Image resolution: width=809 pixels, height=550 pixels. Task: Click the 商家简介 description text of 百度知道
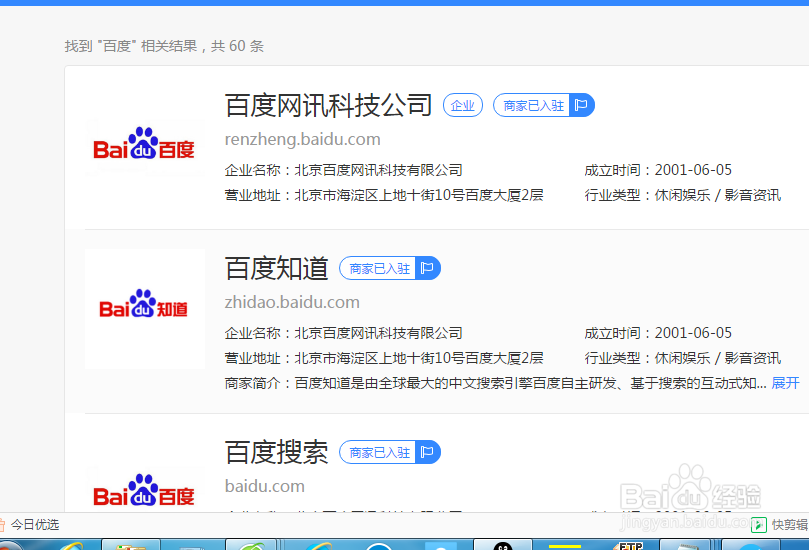tap(496, 383)
